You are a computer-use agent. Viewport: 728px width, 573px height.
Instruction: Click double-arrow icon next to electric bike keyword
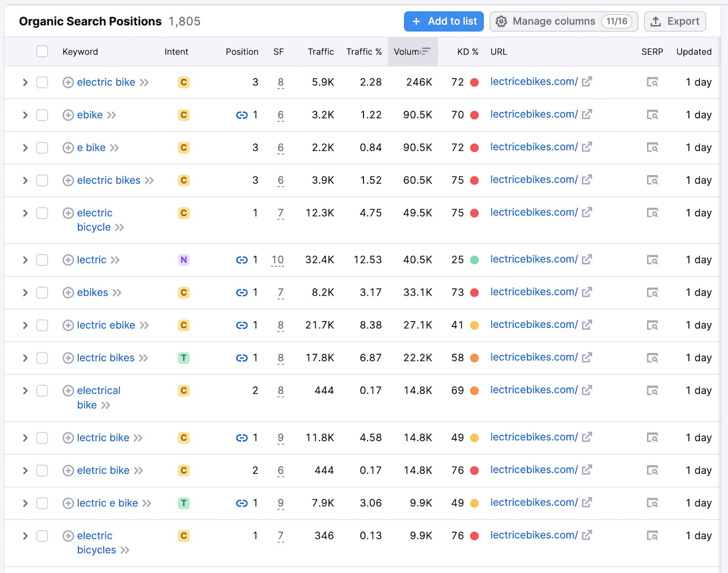tap(144, 82)
